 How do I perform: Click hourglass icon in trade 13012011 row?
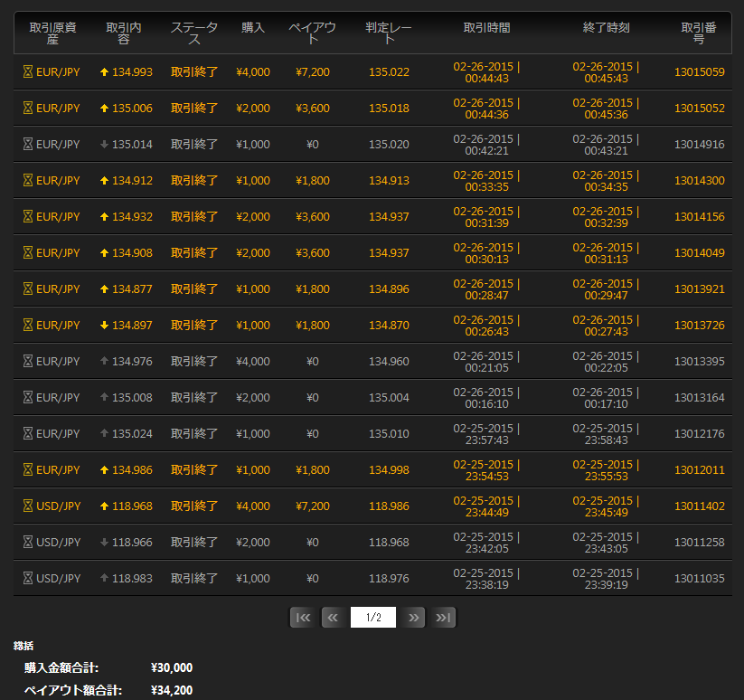tap(28, 469)
